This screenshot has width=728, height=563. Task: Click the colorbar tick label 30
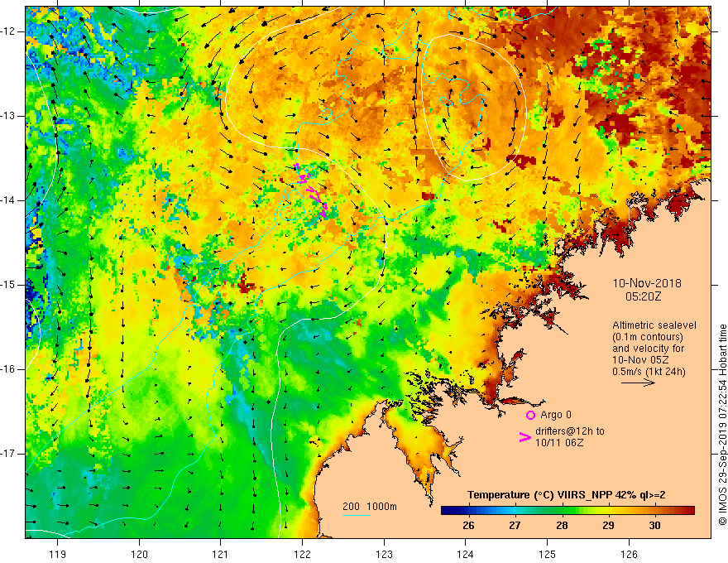coord(654,526)
